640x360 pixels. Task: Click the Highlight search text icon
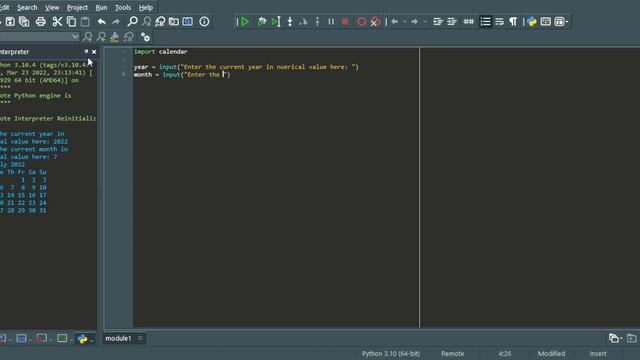click(x=114, y=37)
